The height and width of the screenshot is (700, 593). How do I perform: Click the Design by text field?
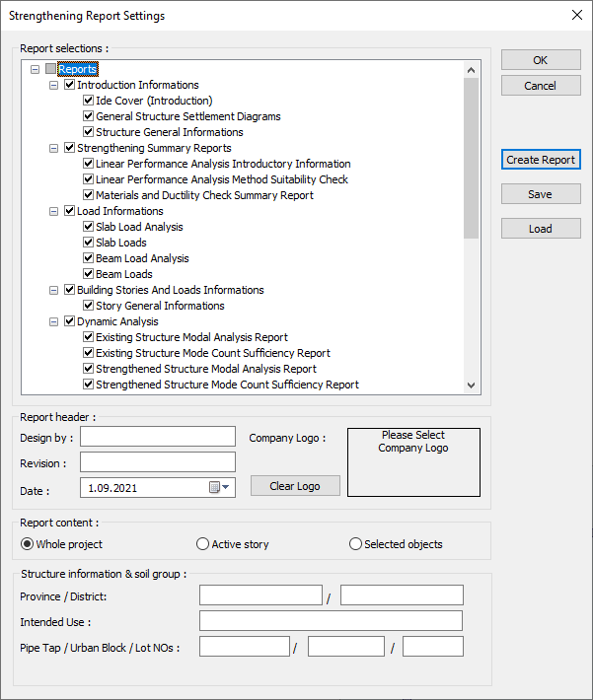tap(158, 437)
